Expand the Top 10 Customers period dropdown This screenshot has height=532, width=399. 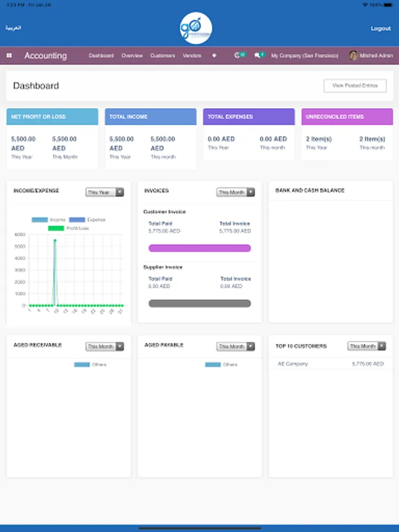click(x=366, y=346)
